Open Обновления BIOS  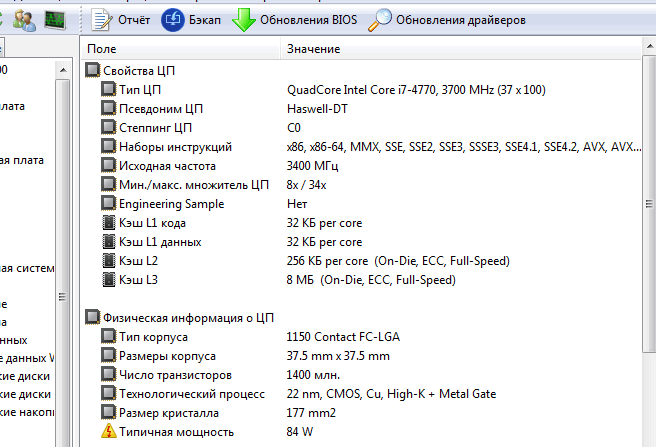pos(309,20)
